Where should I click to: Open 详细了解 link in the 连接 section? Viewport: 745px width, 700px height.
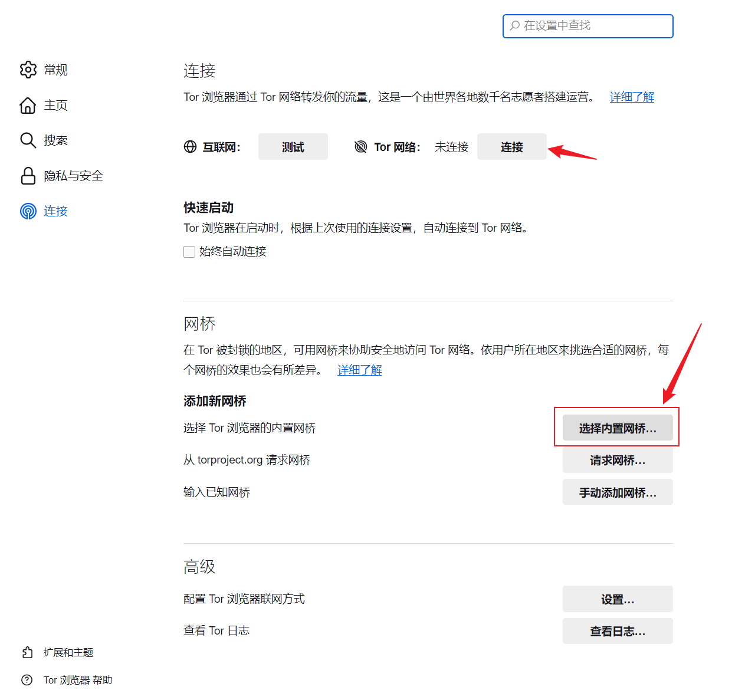point(632,97)
